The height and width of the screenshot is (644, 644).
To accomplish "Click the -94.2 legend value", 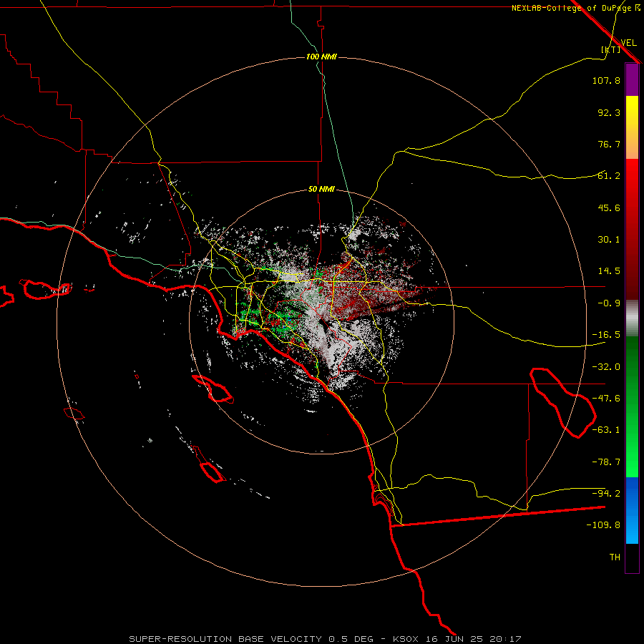I will pos(606,494).
